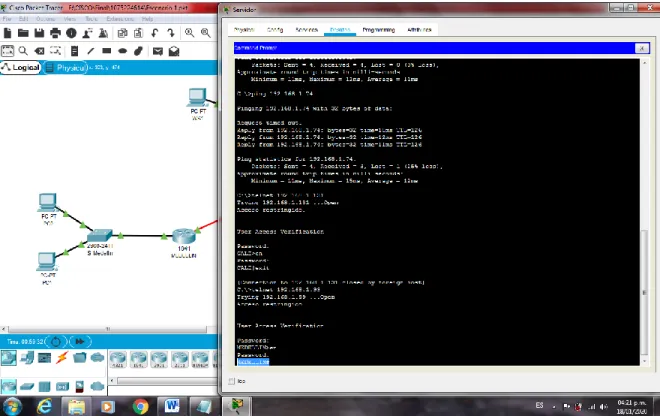Close the Command Prompt panel

coord(642,48)
